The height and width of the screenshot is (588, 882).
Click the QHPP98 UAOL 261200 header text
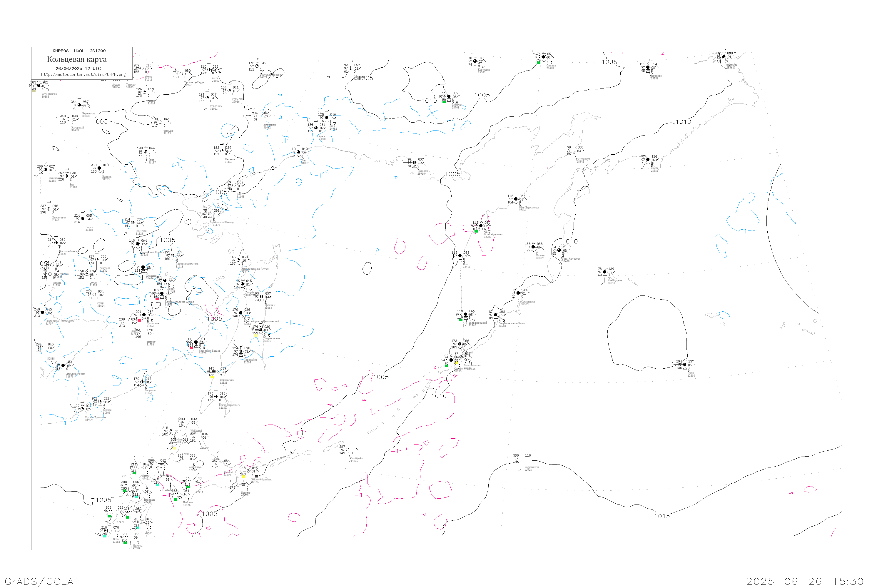click(79, 51)
